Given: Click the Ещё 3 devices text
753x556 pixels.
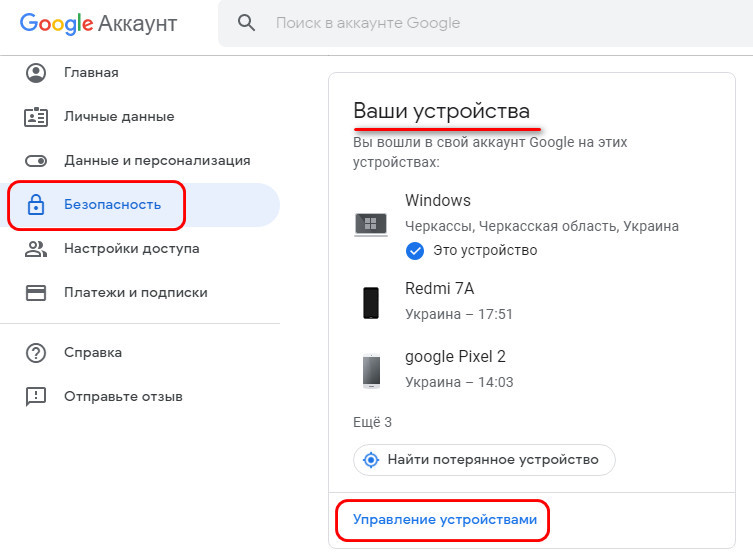Looking at the screenshot, I should [x=372, y=423].
